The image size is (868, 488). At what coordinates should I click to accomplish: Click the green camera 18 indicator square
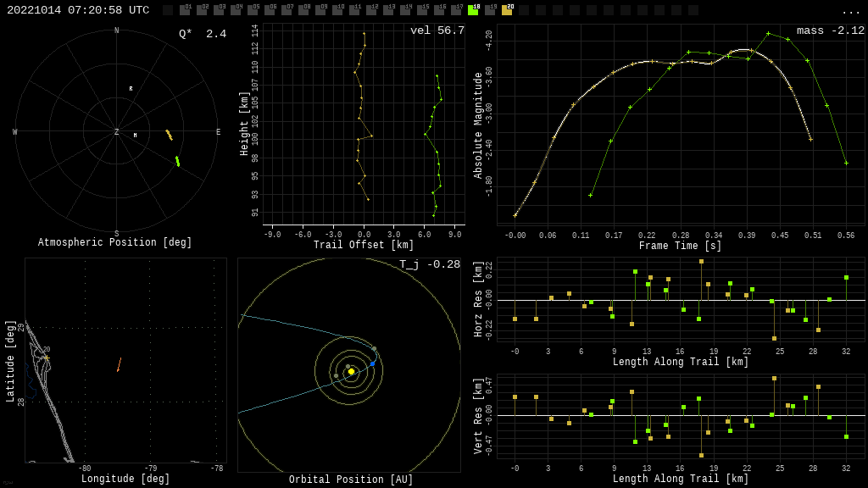point(473,10)
